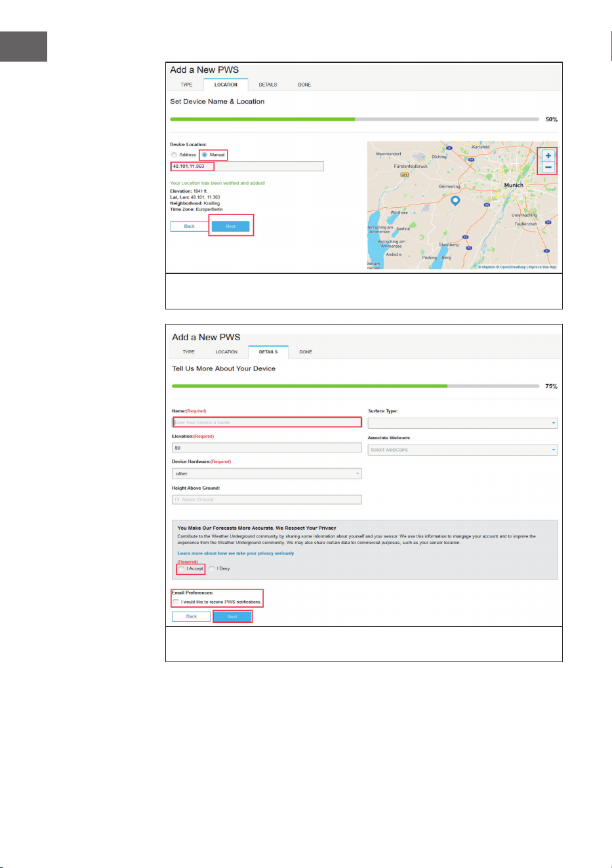Open the privacy seriously learn more link
Viewport: 612px width, 868px height.
click(x=235, y=553)
